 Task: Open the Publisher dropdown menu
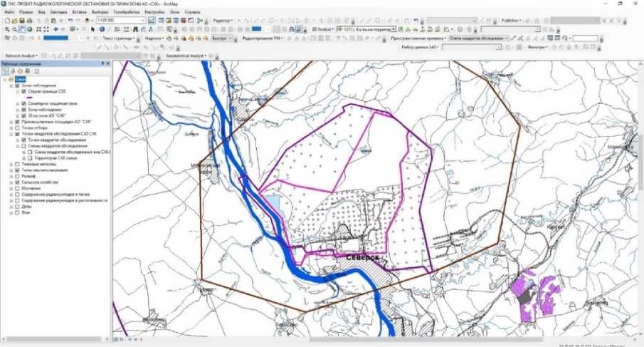[x=512, y=20]
